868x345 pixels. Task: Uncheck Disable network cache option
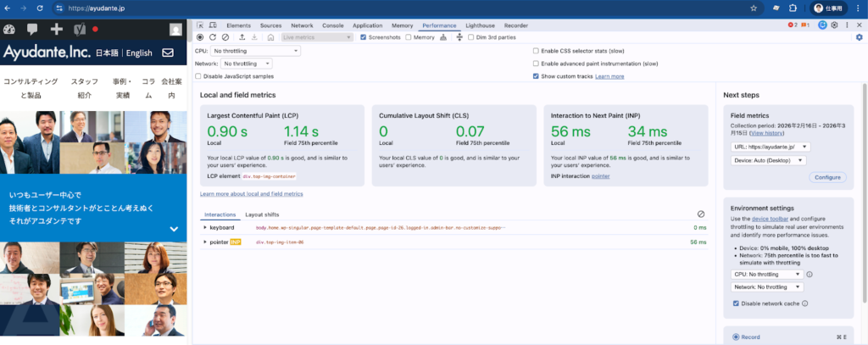(x=736, y=303)
